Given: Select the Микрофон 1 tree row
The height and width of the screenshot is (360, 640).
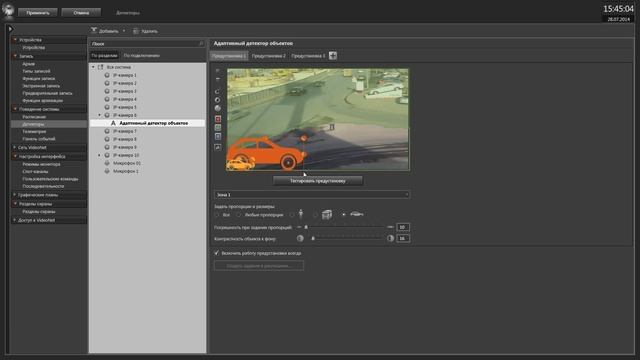Looking at the screenshot, I should coord(147,171).
